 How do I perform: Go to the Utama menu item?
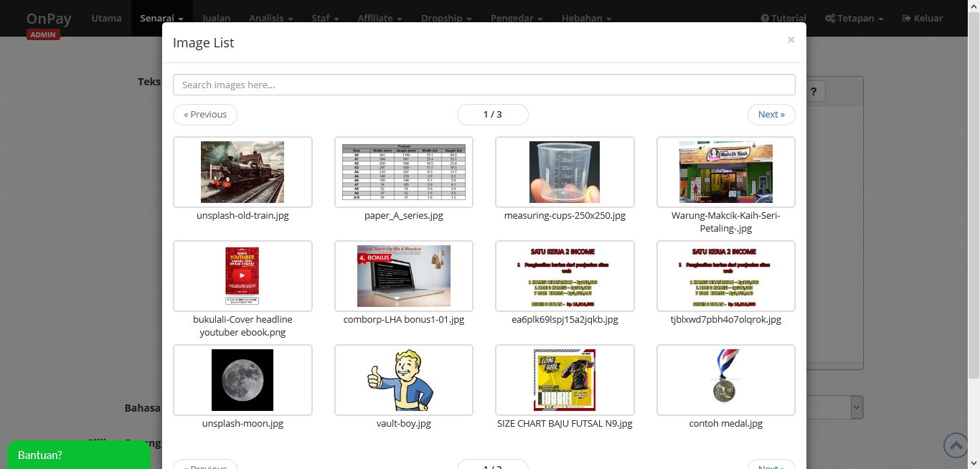coord(106,18)
